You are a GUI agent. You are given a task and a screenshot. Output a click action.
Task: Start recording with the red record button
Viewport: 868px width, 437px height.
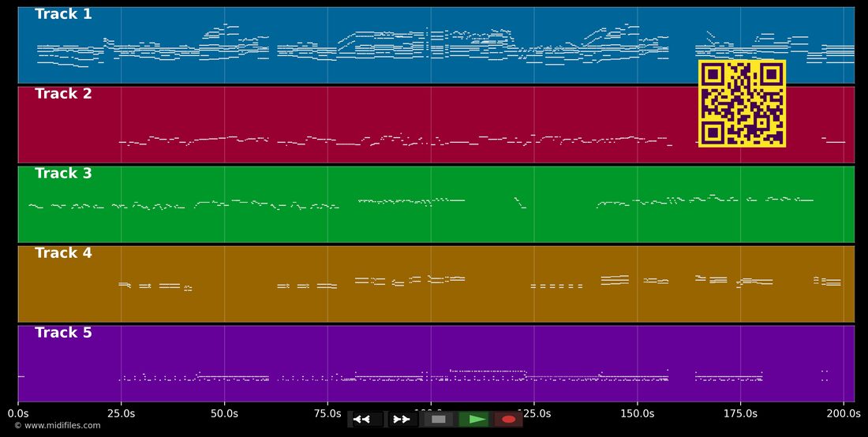pos(508,420)
